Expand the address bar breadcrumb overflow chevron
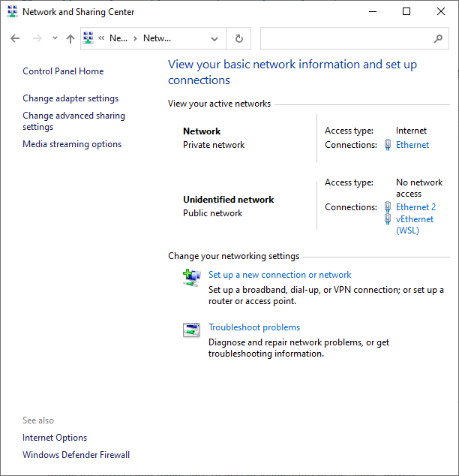The image size is (459, 476). 101,38
